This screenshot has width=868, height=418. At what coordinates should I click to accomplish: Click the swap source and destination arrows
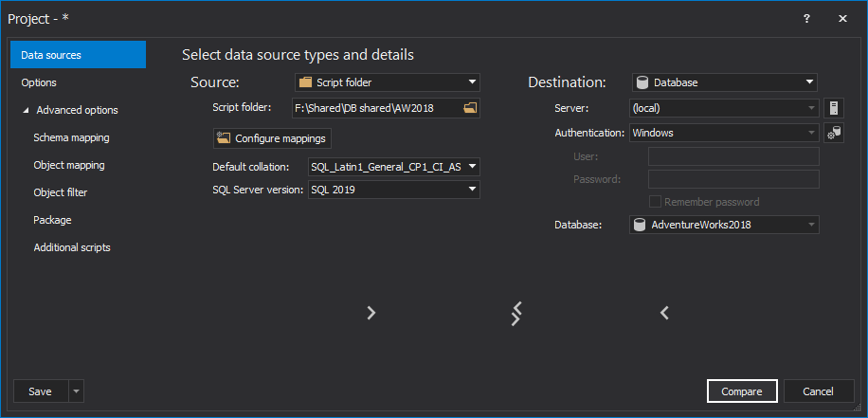[x=516, y=314]
